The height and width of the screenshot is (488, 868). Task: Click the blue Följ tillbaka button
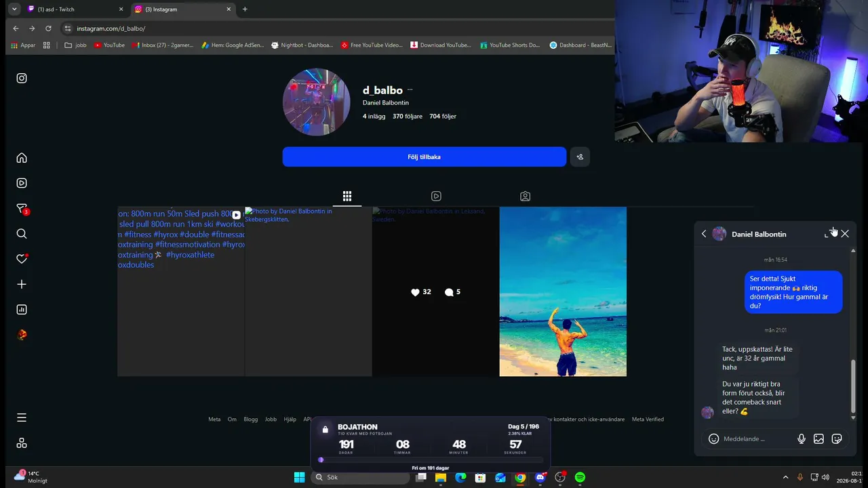point(425,157)
